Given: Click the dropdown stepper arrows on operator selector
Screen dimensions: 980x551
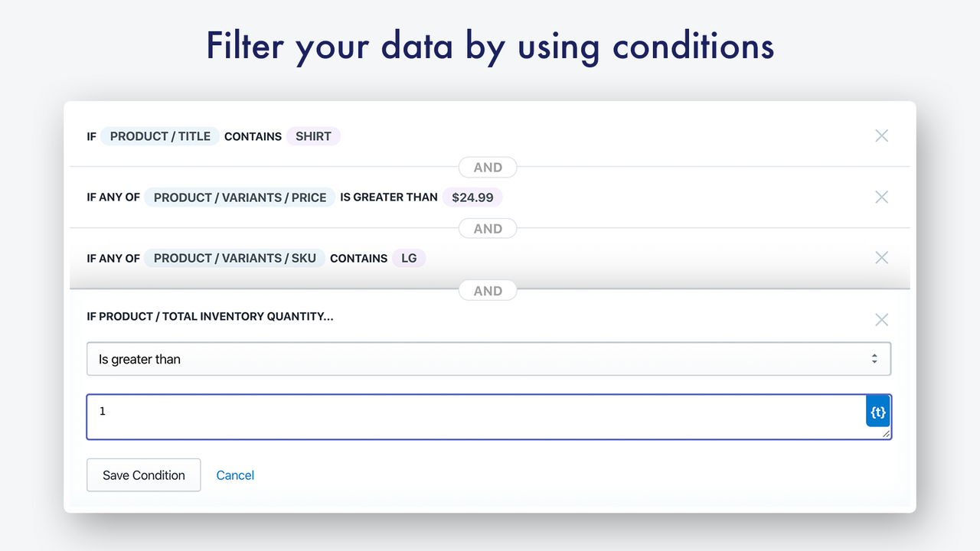Looking at the screenshot, I should tap(874, 358).
